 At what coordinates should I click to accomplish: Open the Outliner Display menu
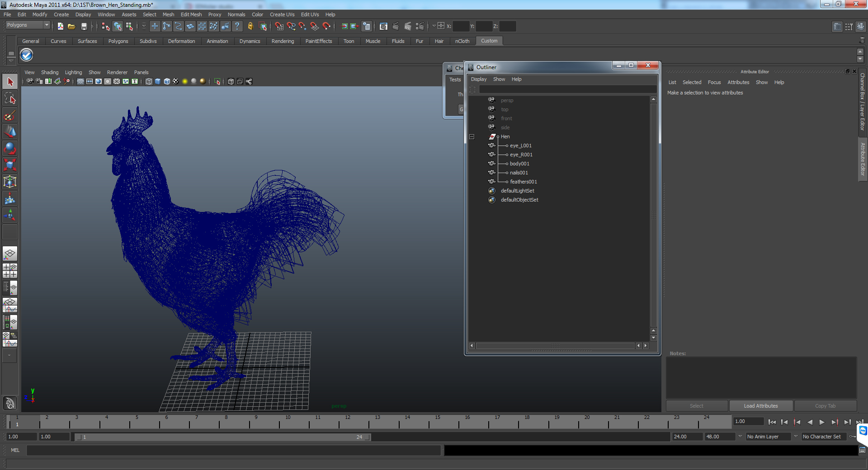point(479,79)
